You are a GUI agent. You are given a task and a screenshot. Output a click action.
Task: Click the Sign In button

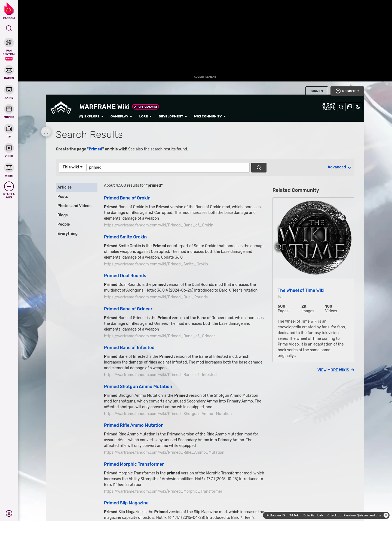click(x=317, y=91)
